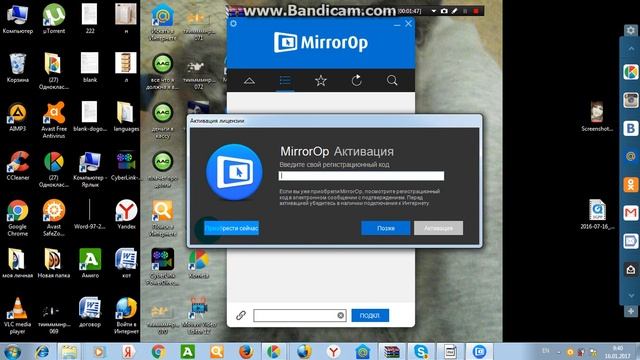The width and height of the screenshot is (640, 360).
Task: Select the договор Word document icon
Action: (90, 312)
